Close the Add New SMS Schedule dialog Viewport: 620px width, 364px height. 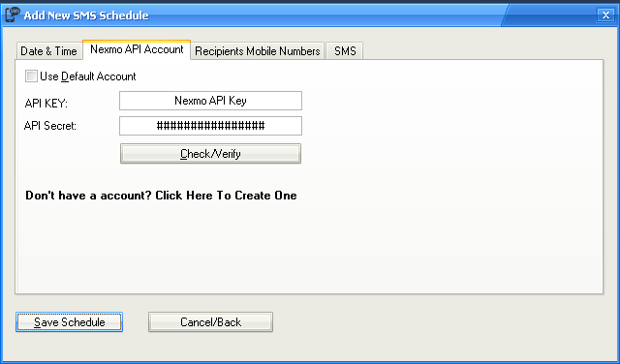[605, 15]
